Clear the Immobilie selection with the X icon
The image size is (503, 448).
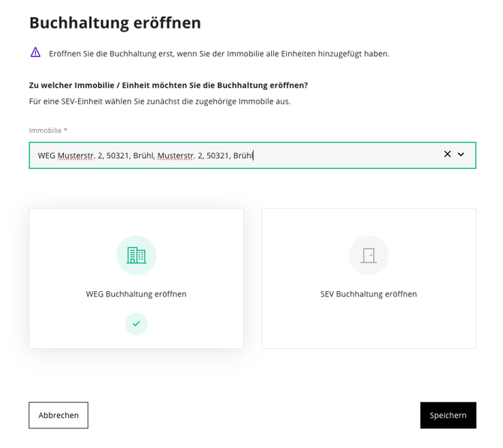[x=447, y=155]
